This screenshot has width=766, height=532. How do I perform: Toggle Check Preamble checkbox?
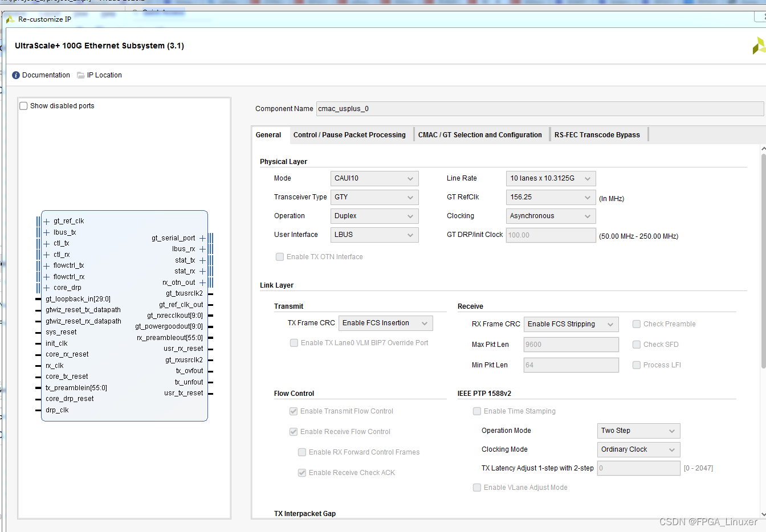click(x=637, y=324)
